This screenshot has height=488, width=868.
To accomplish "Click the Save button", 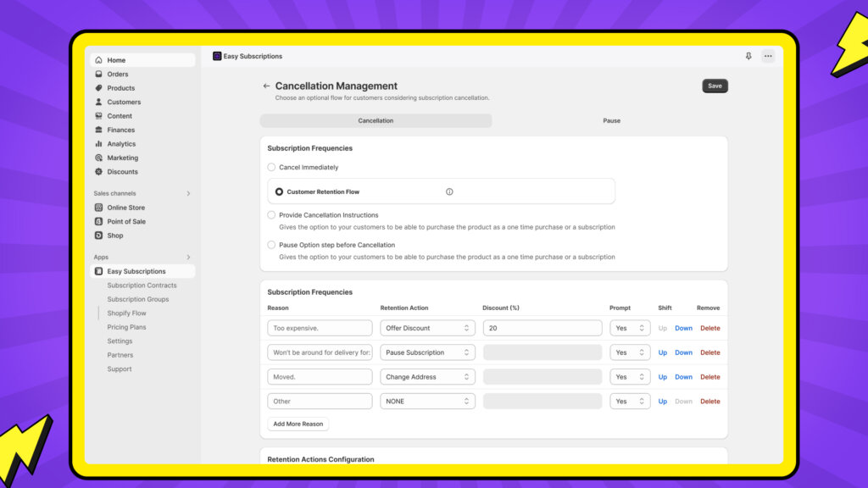I will (715, 86).
